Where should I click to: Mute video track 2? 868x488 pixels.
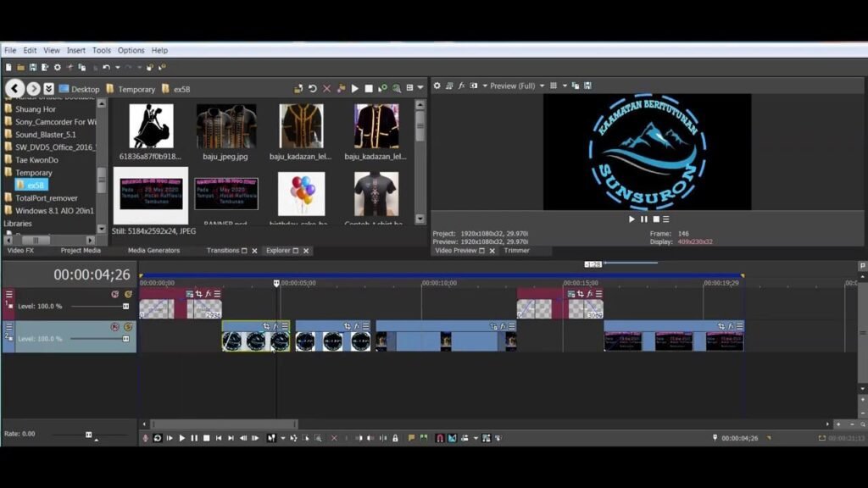(114, 327)
